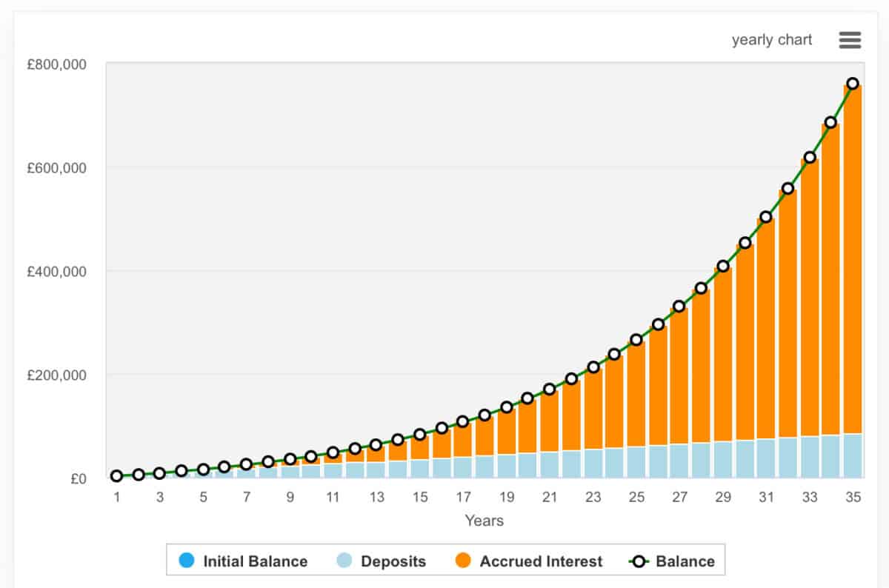Toggle the Initial Balance series label
Image resolution: width=889 pixels, height=588 pixels.
click(x=255, y=561)
